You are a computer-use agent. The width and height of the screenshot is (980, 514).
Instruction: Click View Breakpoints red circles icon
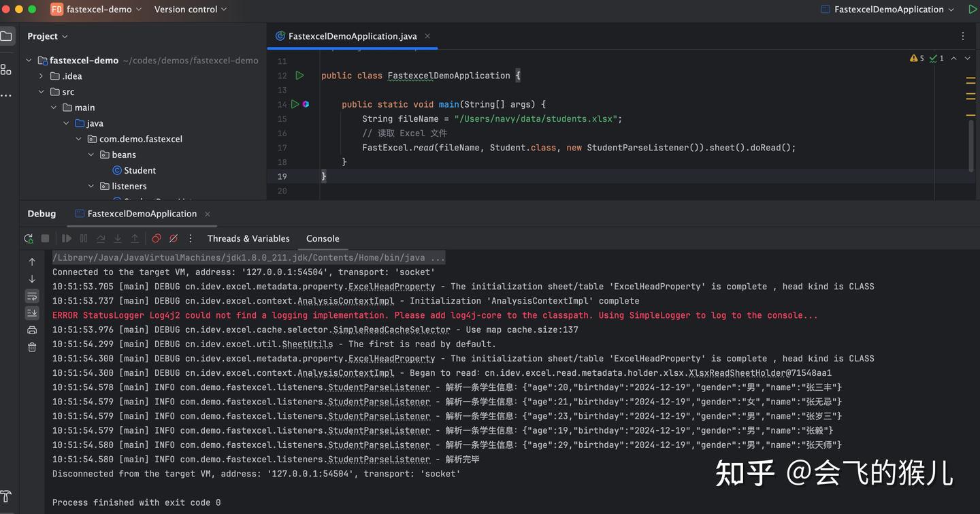(x=157, y=238)
